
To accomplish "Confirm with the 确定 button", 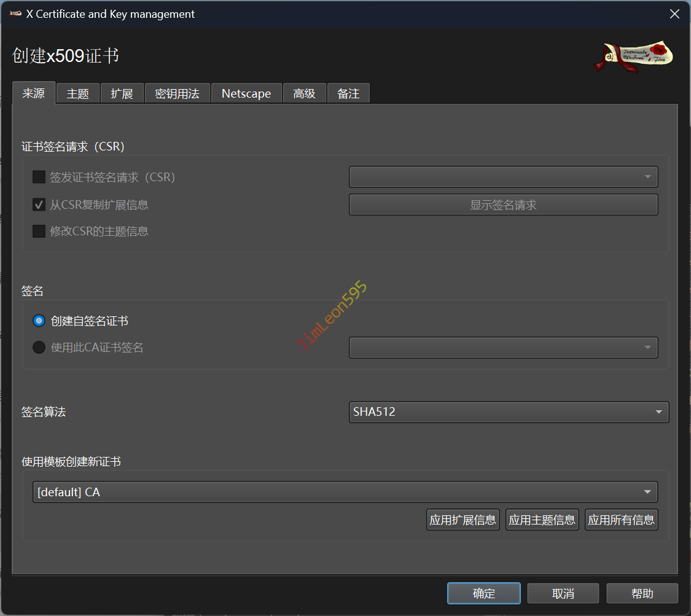I will [483, 593].
